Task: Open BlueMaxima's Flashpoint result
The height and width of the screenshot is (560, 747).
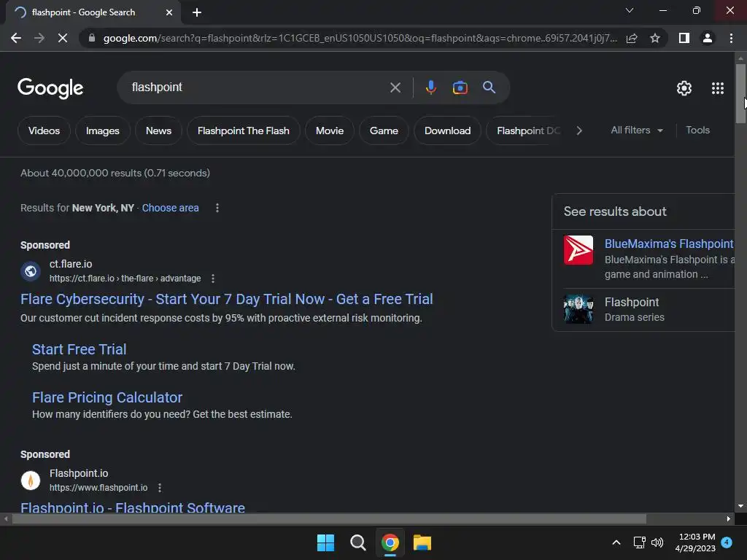Action: click(x=669, y=244)
